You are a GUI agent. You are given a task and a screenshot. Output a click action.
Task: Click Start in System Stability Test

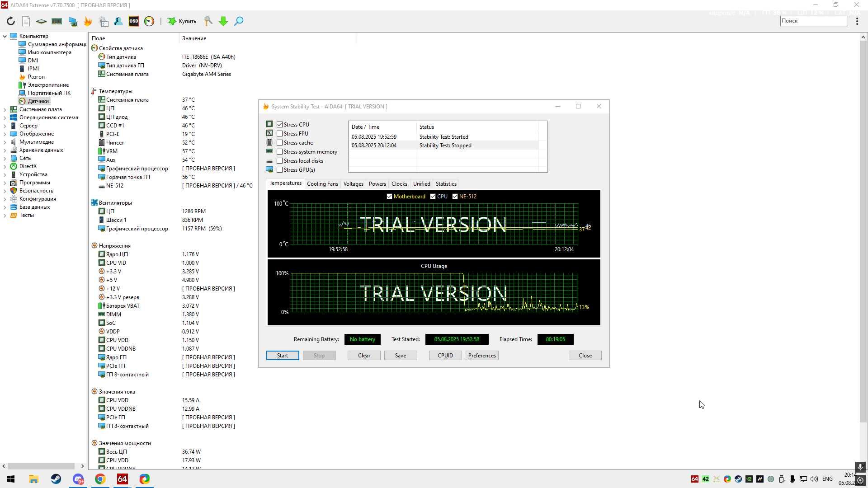pyautogui.click(x=283, y=356)
